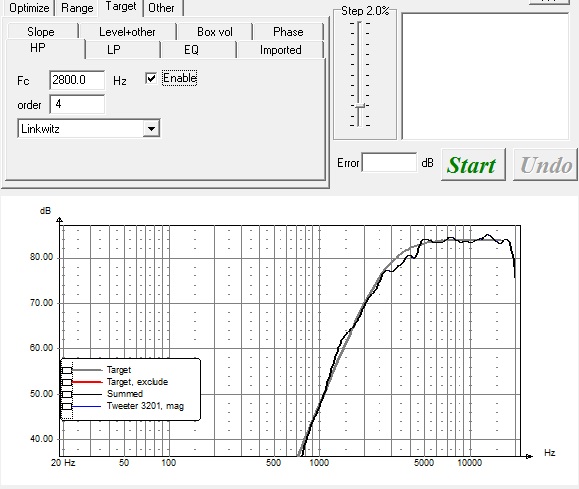Switch to the Optimize tab
The height and width of the screenshot is (489, 579).
pos(29,8)
